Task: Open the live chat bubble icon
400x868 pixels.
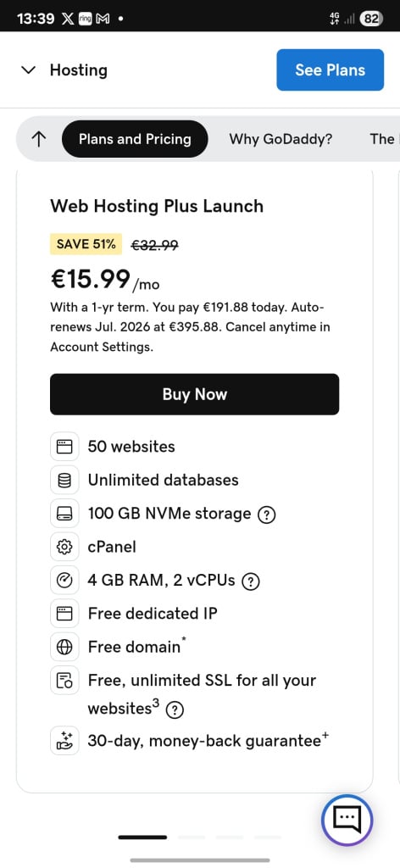Action: pos(347,820)
